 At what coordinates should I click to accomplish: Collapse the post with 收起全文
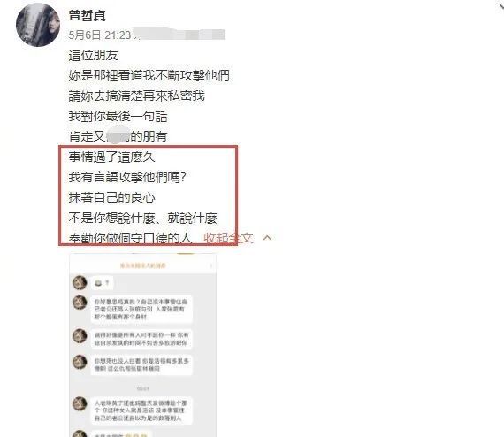(228, 238)
